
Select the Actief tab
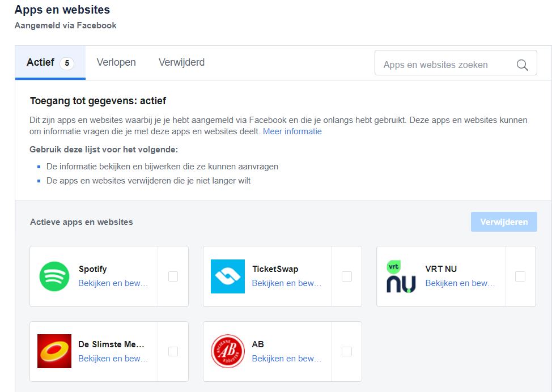pyautogui.click(x=50, y=62)
